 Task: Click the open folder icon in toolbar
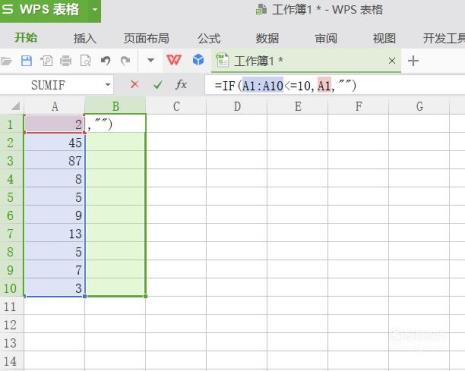click(x=6, y=61)
